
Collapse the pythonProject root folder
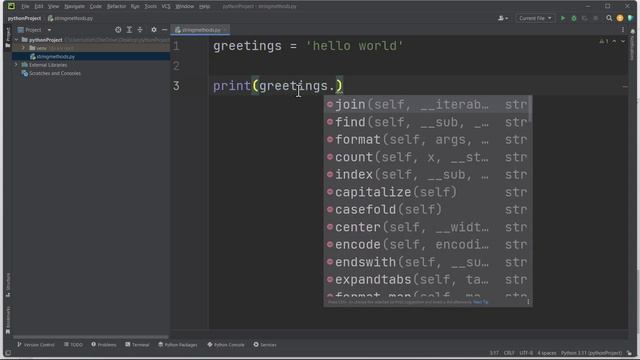pyautogui.click(x=17, y=40)
